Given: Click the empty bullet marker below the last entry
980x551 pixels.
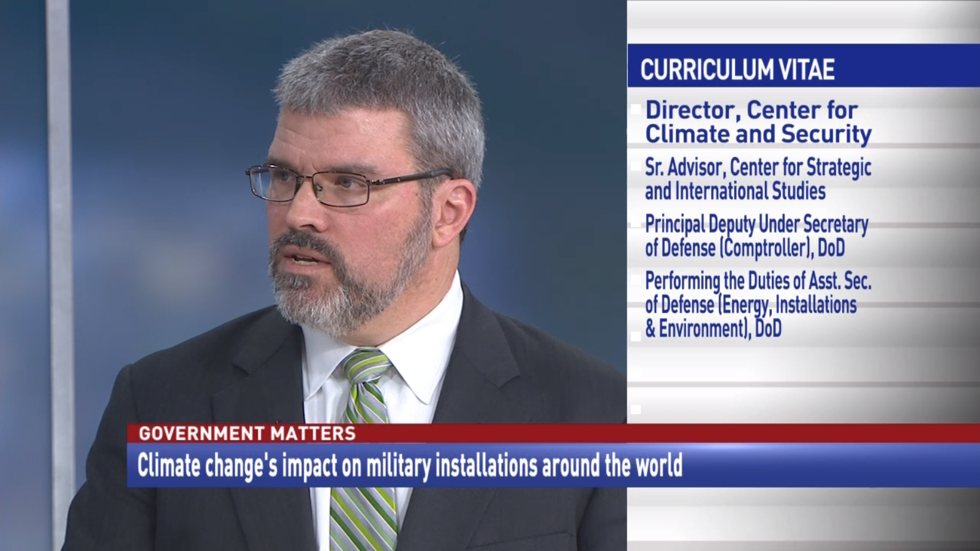Looking at the screenshot, I should [635, 335].
